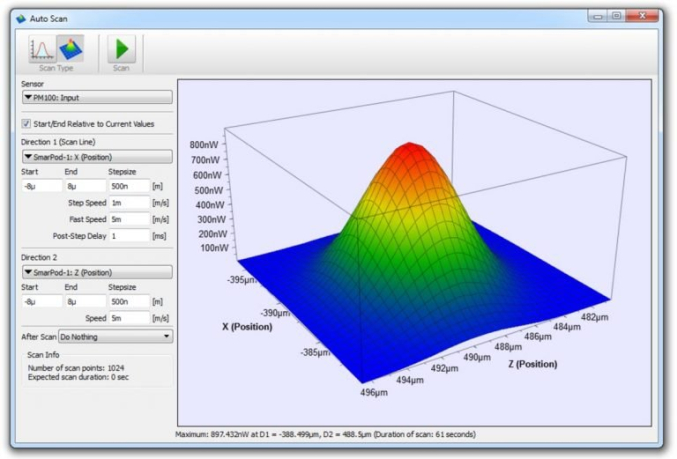677x459 pixels.
Task: Toggle Start/End Relative to Current Values checkbox
Action: pyautogui.click(x=26, y=123)
